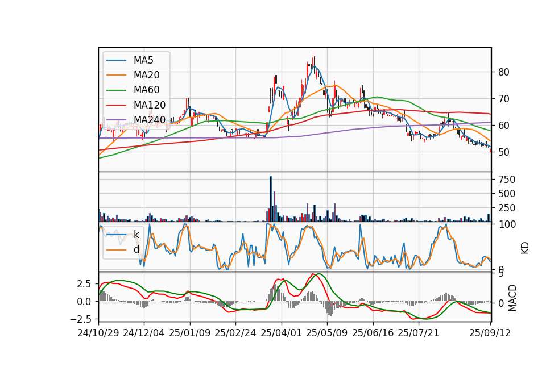Screen dimensions: 546x392
Task: Click the MA60 legend label
Action: pyautogui.click(x=146, y=90)
